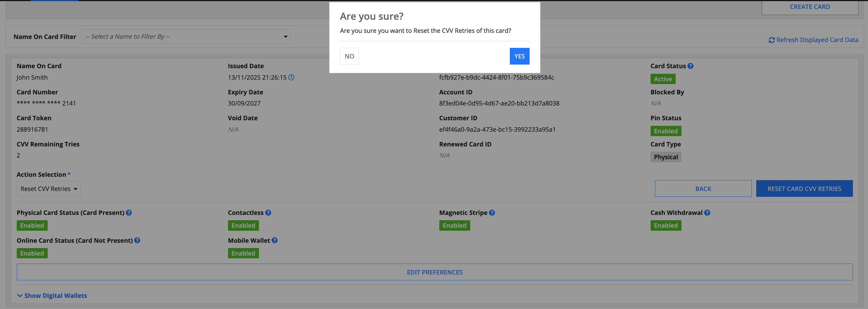The width and height of the screenshot is (868, 309).
Task: Click the Create Card button
Action: (810, 7)
